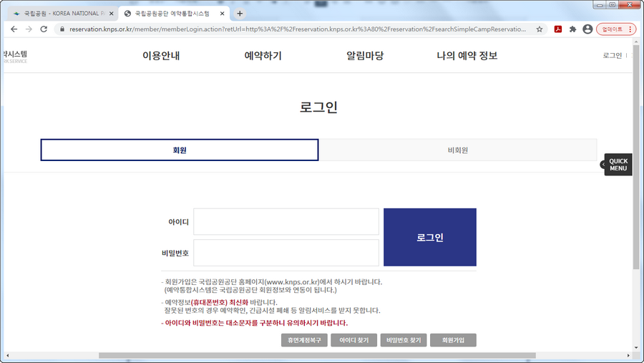Open the 예약하기 menu
Viewport: 644px width, 363px height.
263,56
